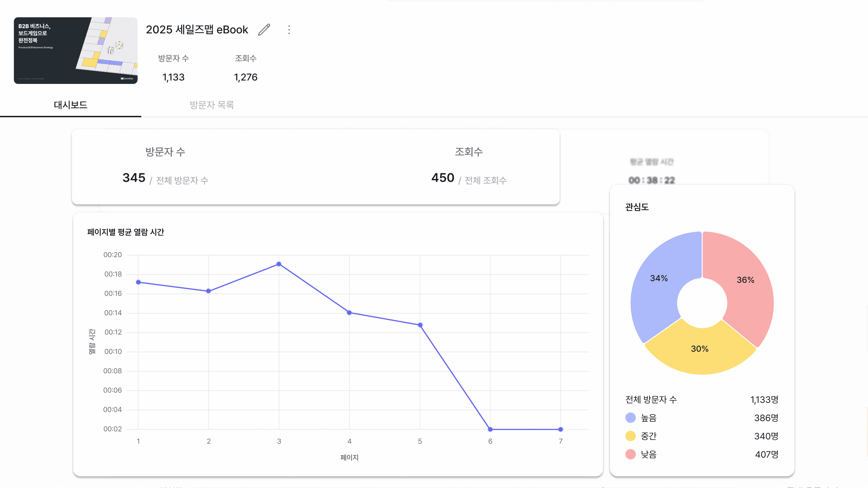The image size is (868, 488).
Task: Click the page 1 data point on the line chart
Action: tap(138, 282)
